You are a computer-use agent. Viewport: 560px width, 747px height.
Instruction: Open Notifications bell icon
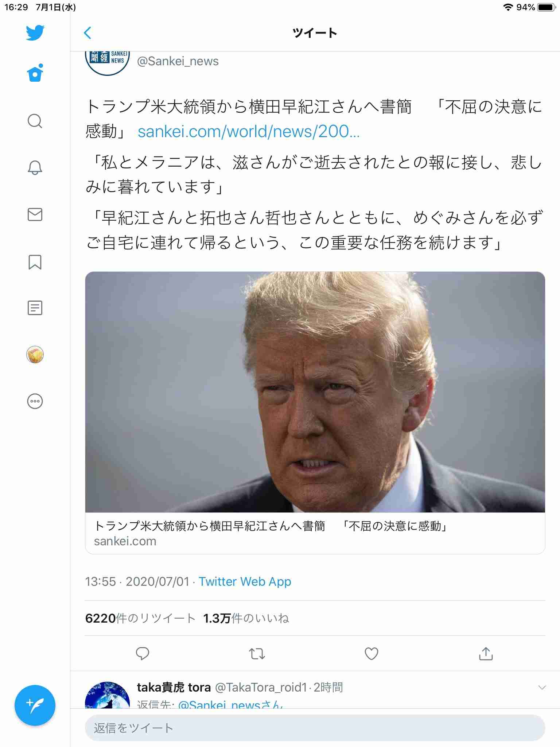pos(35,167)
